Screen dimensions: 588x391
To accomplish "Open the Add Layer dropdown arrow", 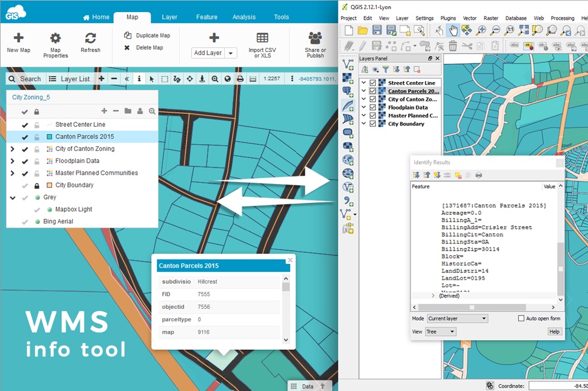I will (x=230, y=53).
